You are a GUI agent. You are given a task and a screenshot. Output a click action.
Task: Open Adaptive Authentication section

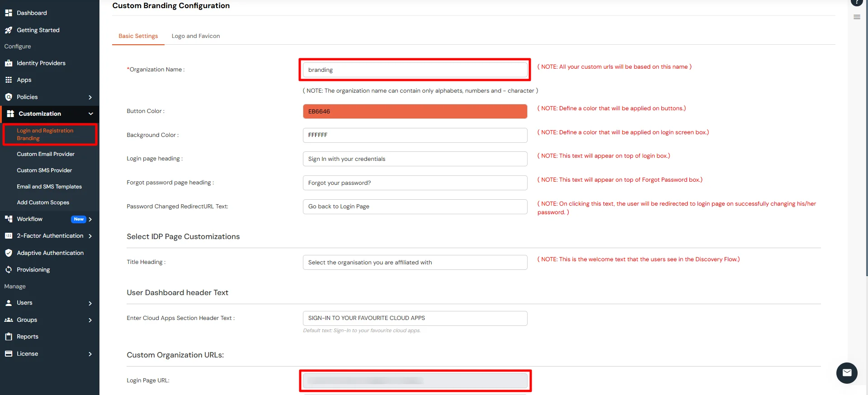[x=50, y=253]
